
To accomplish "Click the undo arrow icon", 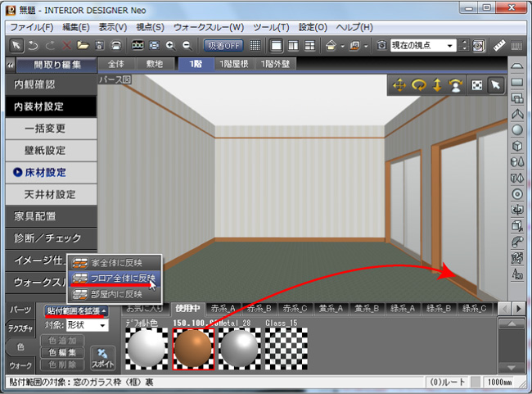I will 32,46.
